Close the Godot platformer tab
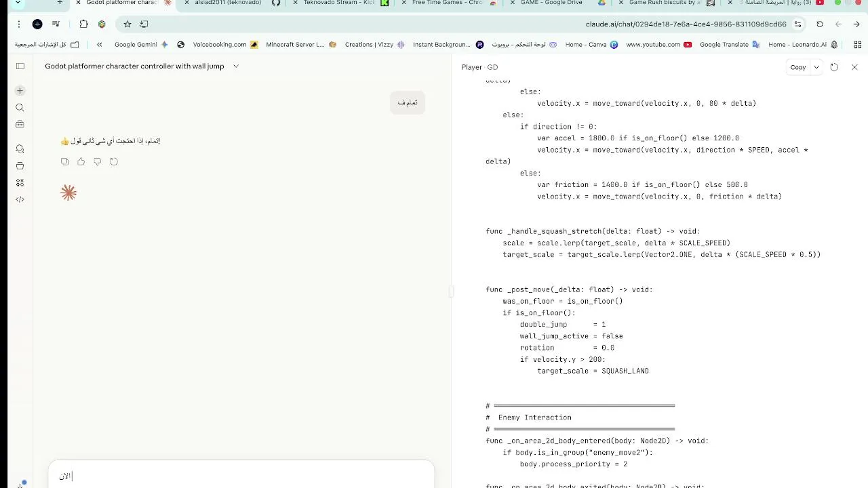Viewport: 868px width, 488px height. coord(78,3)
